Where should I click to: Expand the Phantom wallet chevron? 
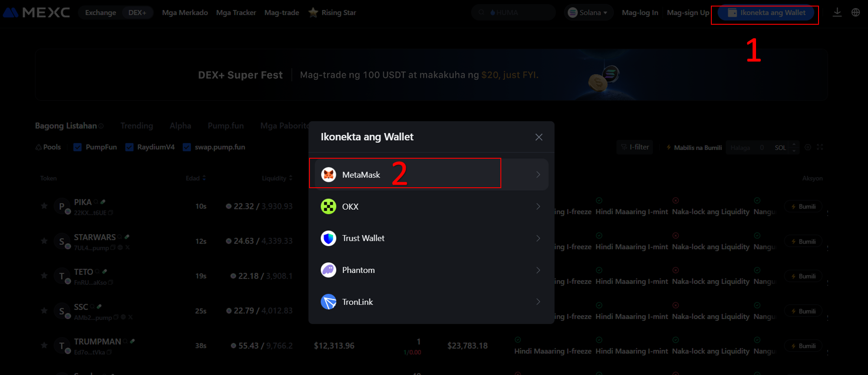point(538,270)
